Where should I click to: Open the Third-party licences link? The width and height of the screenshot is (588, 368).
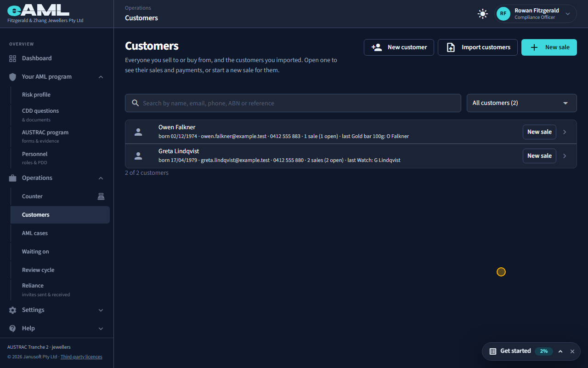pyautogui.click(x=81, y=356)
